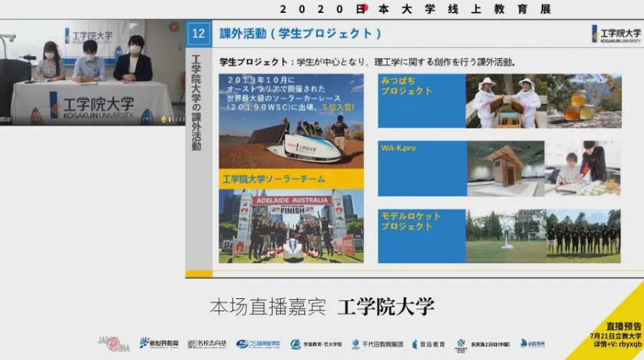644x360 pixels.
Task: Select the 工学院大学ソーラーチーム yellow banner
Action: pos(291,179)
